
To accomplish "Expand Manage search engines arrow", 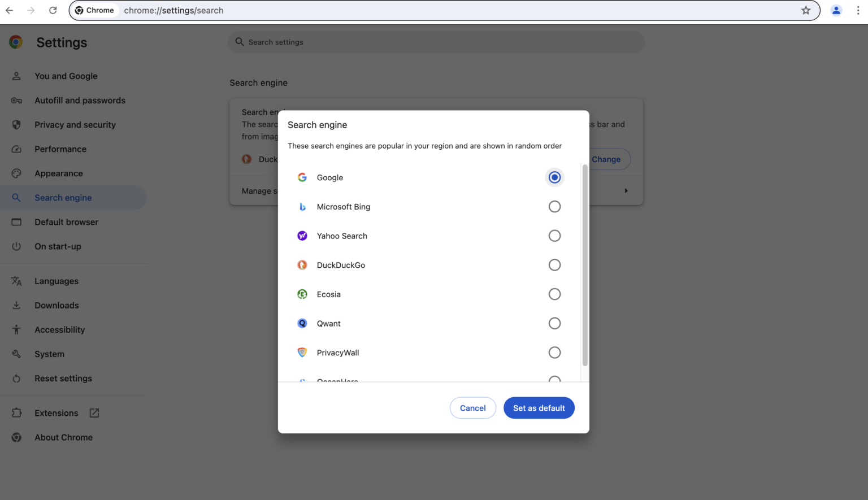I will click(626, 191).
